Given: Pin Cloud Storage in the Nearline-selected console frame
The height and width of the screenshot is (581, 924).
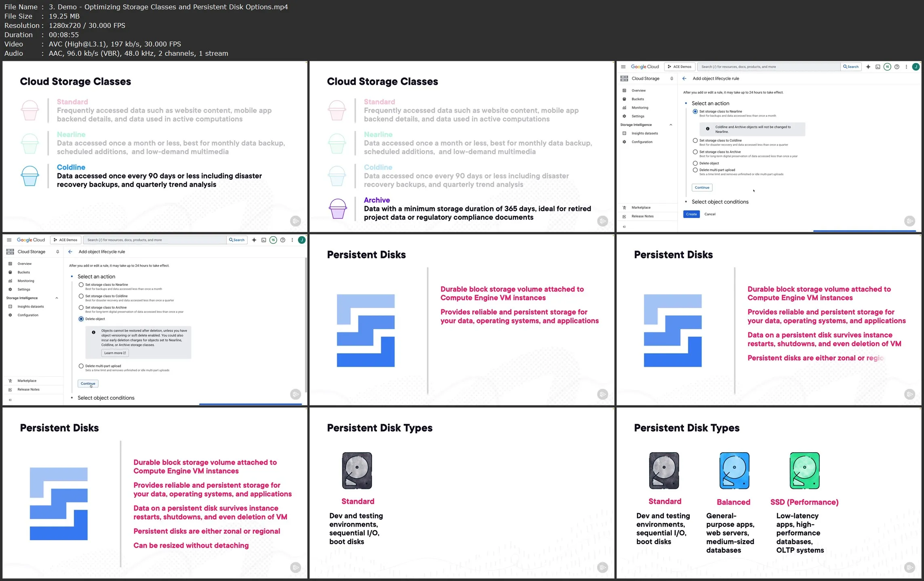Looking at the screenshot, I should (672, 79).
